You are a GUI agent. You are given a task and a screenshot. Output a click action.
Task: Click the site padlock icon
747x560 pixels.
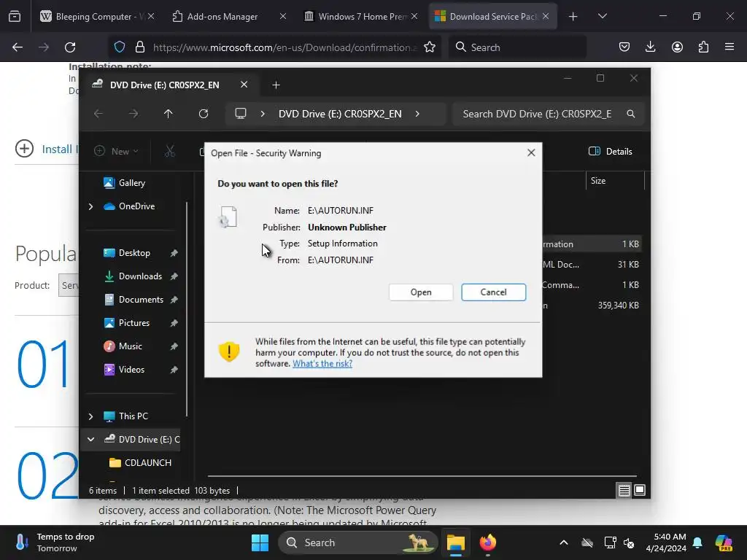[139, 47]
